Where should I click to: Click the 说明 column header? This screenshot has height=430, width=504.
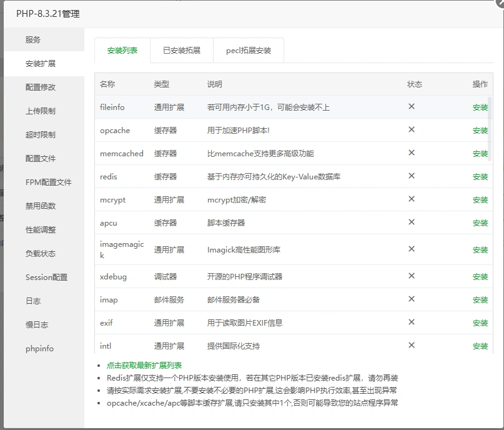[215, 84]
